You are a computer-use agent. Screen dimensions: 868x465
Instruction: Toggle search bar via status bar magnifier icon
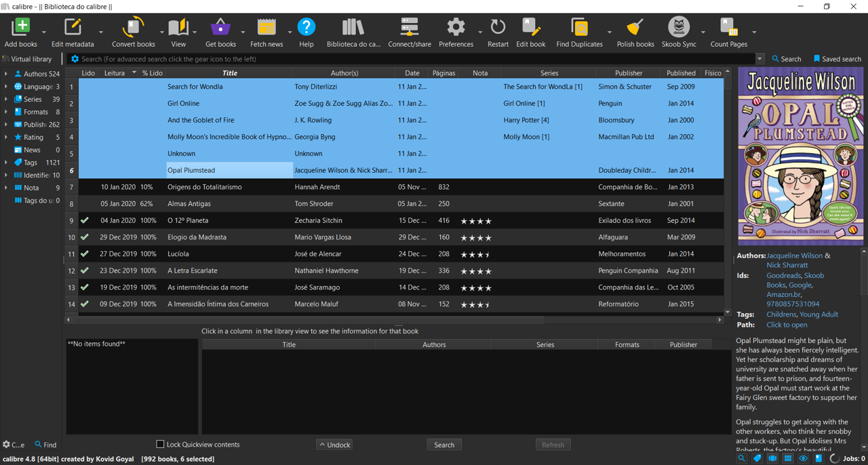click(741, 459)
